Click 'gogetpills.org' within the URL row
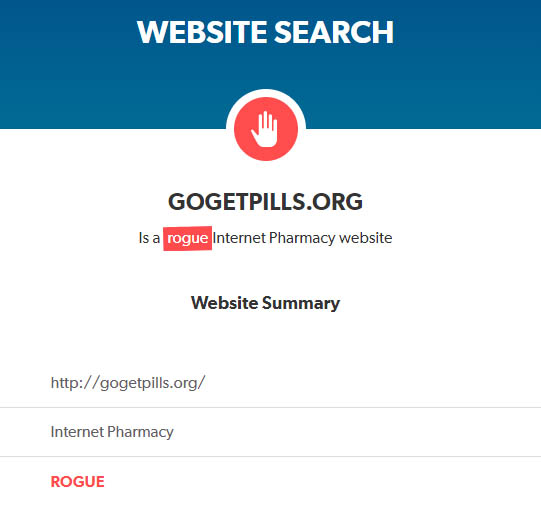541x508 pixels. click(148, 384)
